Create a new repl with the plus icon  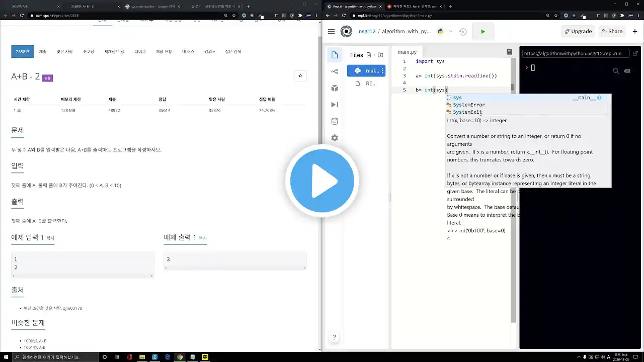(x=635, y=31)
